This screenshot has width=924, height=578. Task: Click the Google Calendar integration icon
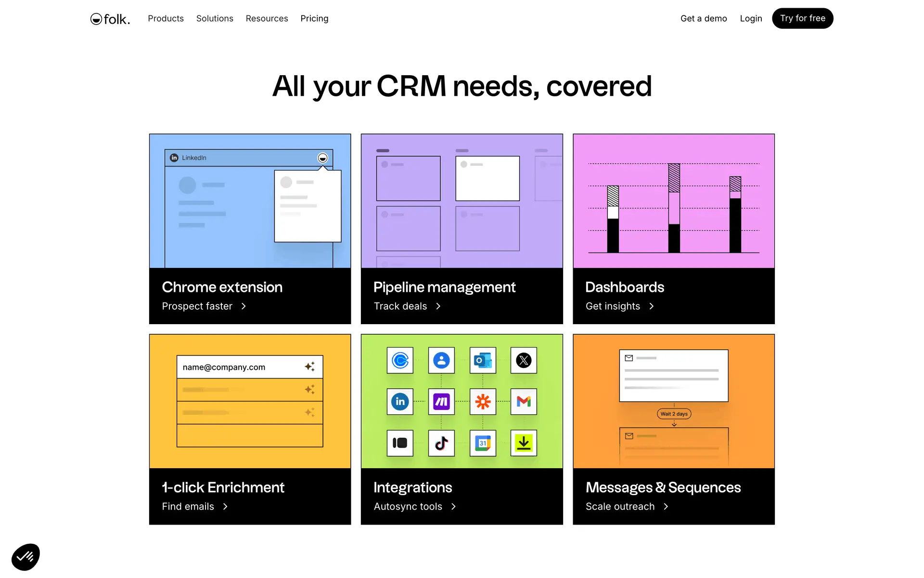pyautogui.click(x=483, y=443)
